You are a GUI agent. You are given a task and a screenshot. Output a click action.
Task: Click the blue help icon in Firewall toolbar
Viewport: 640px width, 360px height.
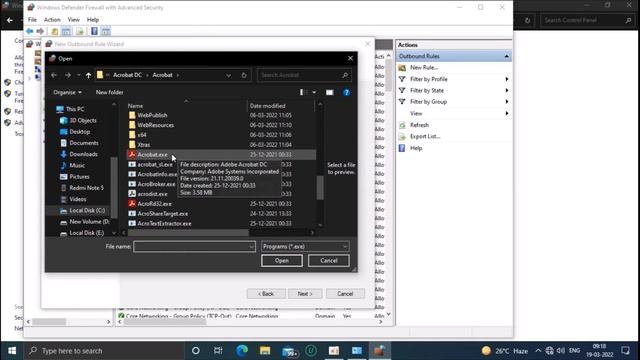pos(94,31)
